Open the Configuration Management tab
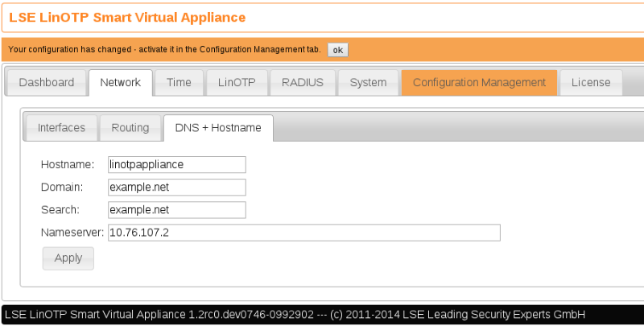Viewport: 644px width, 326px height. 479,83
